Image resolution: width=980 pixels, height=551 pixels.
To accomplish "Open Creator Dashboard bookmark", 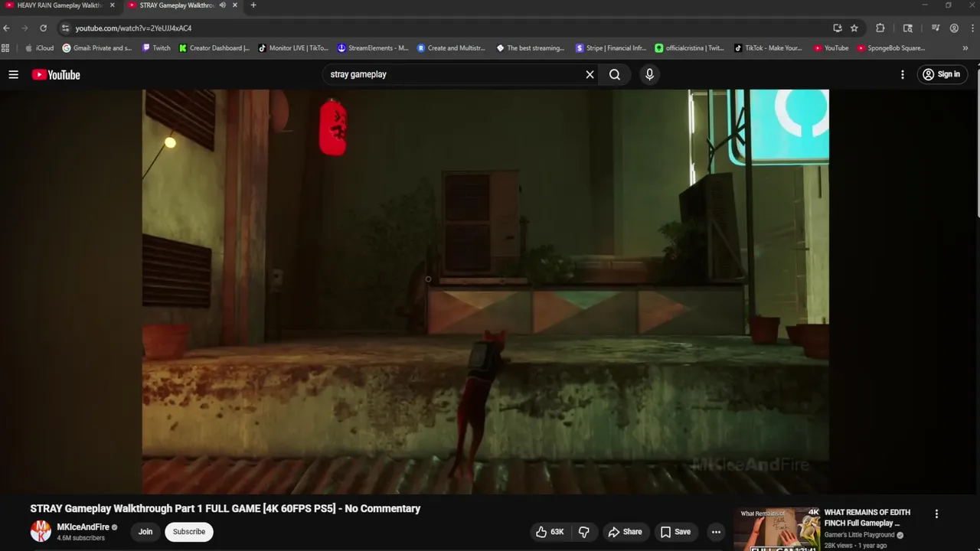I will [214, 48].
